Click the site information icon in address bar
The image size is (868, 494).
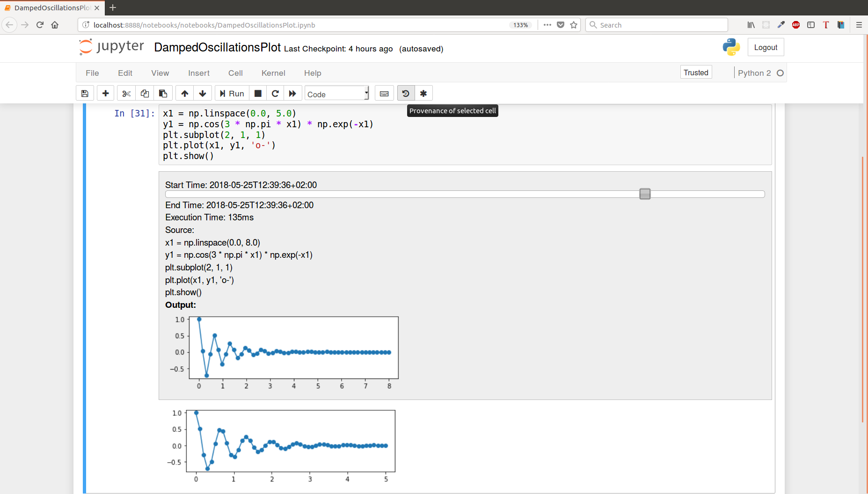click(86, 25)
